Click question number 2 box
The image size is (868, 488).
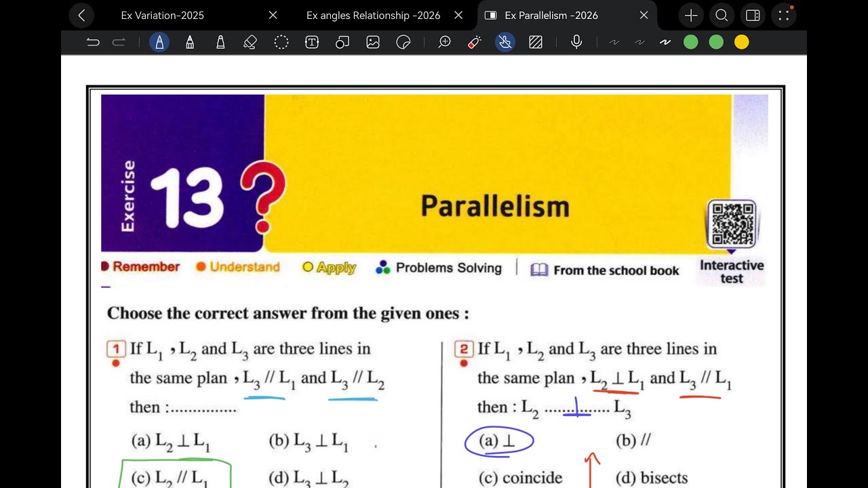coord(464,350)
